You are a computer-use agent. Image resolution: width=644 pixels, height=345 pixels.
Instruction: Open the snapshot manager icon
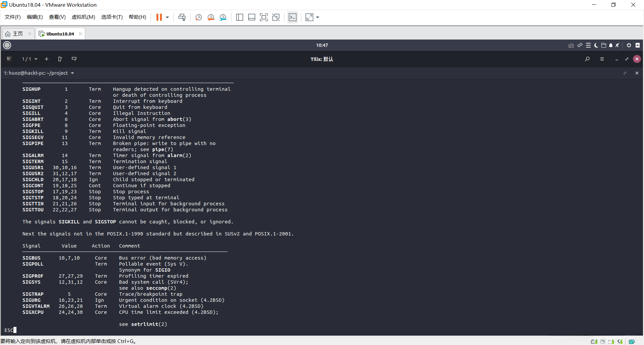click(x=223, y=17)
